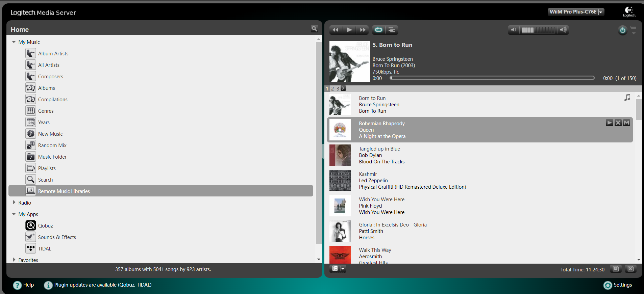Click the music note icon on Born to Run row
The image size is (644, 294).
pyautogui.click(x=627, y=98)
